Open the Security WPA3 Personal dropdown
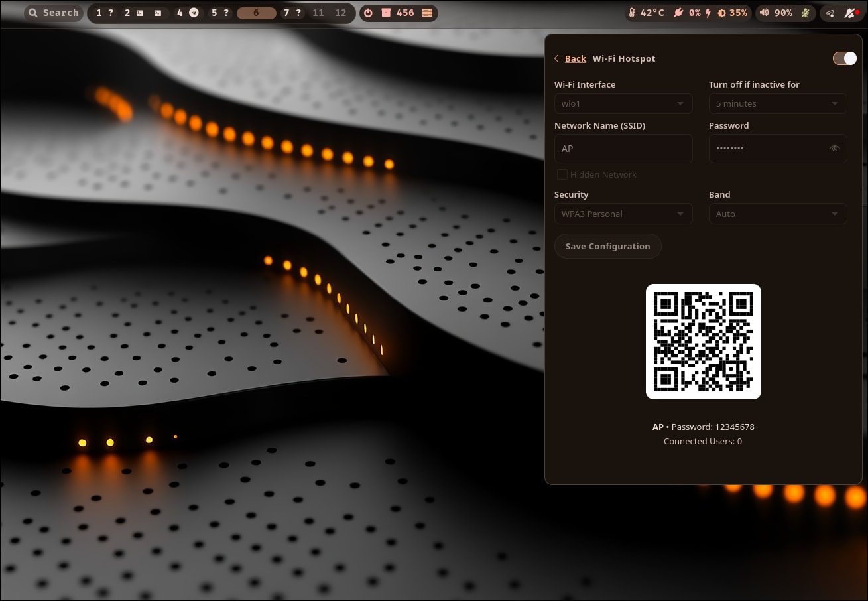This screenshot has width=868, height=601. point(623,214)
